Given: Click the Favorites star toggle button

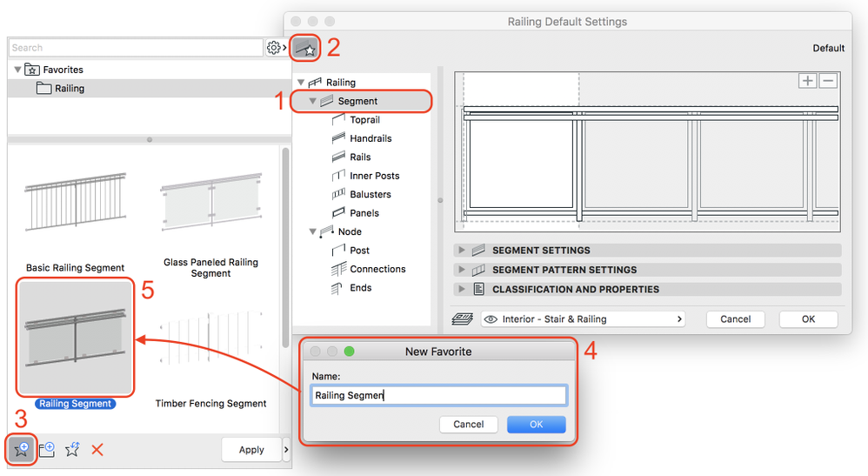Looking at the screenshot, I should tap(305, 48).
